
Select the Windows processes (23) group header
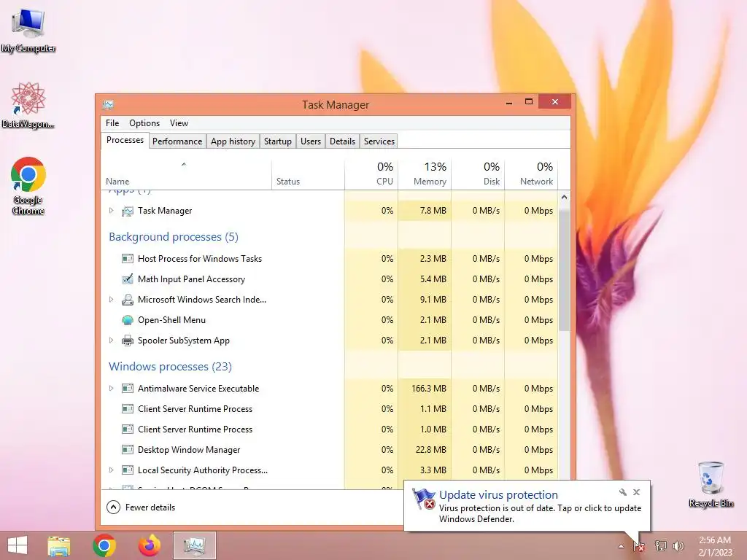170,367
